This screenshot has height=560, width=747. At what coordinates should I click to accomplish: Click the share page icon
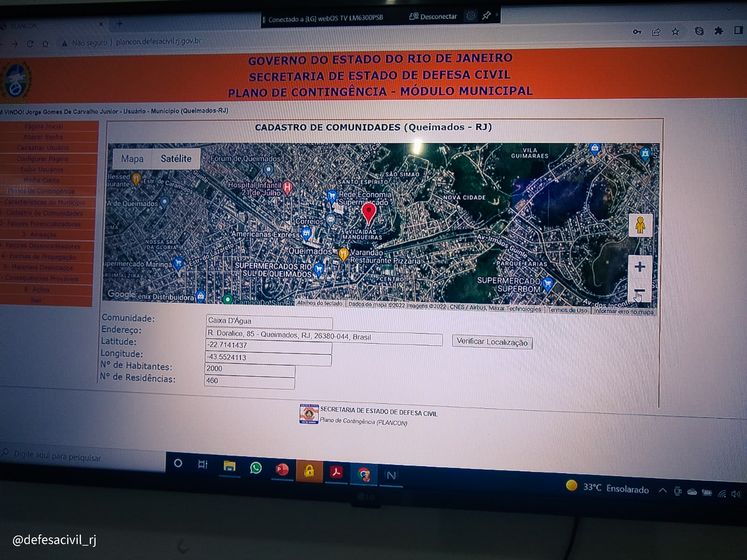click(x=656, y=32)
